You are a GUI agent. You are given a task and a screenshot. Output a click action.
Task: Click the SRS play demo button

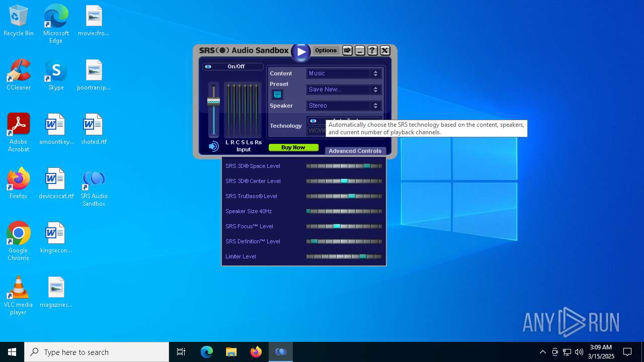tap(301, 52)
